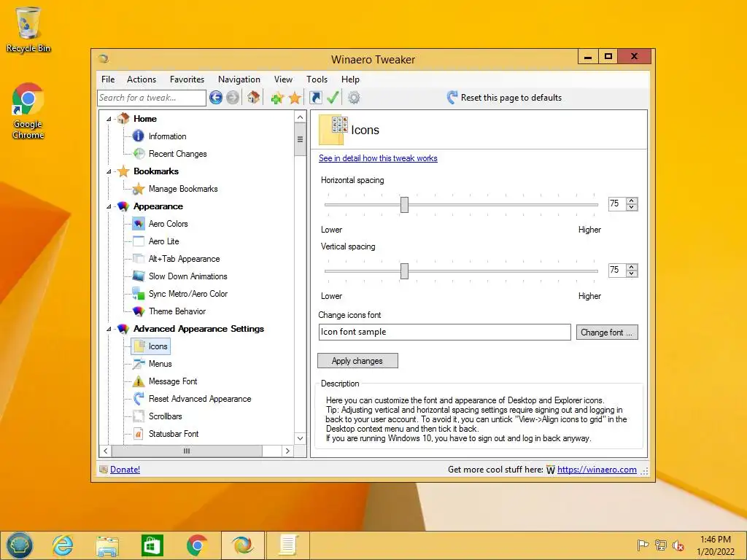Click the Slow Down Animations icon
747x560 pixels.
[x=139, y=276]
